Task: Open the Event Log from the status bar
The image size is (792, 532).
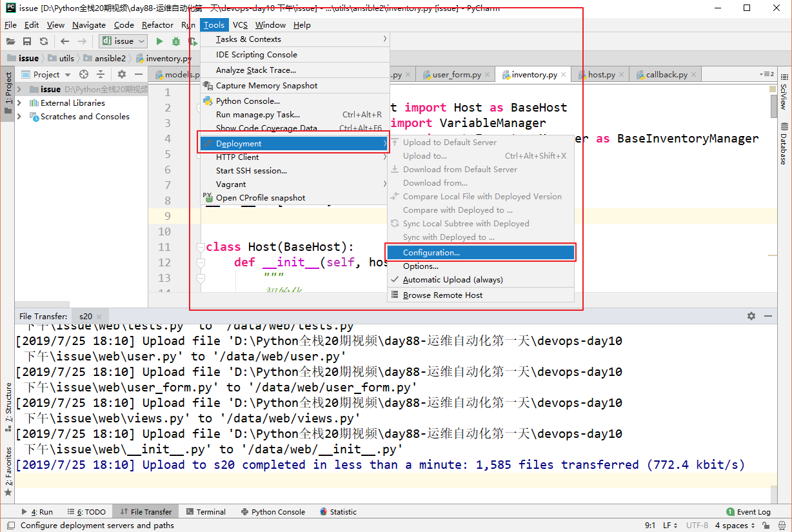Action: (x=748, y=512)
